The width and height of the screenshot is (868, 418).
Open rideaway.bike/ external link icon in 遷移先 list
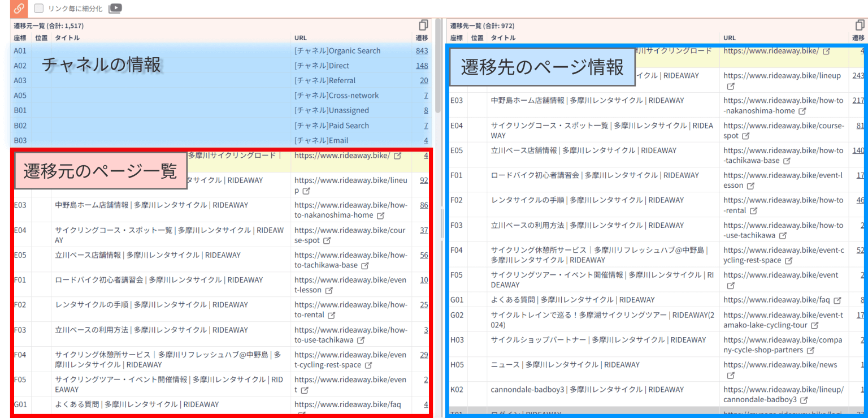[827, 51]
